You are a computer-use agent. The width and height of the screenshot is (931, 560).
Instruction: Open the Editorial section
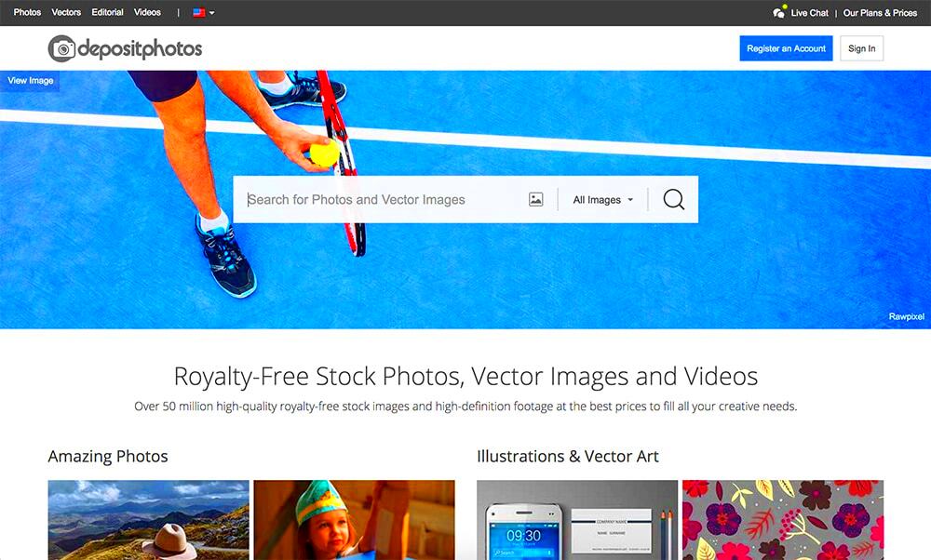coord(107,12)
